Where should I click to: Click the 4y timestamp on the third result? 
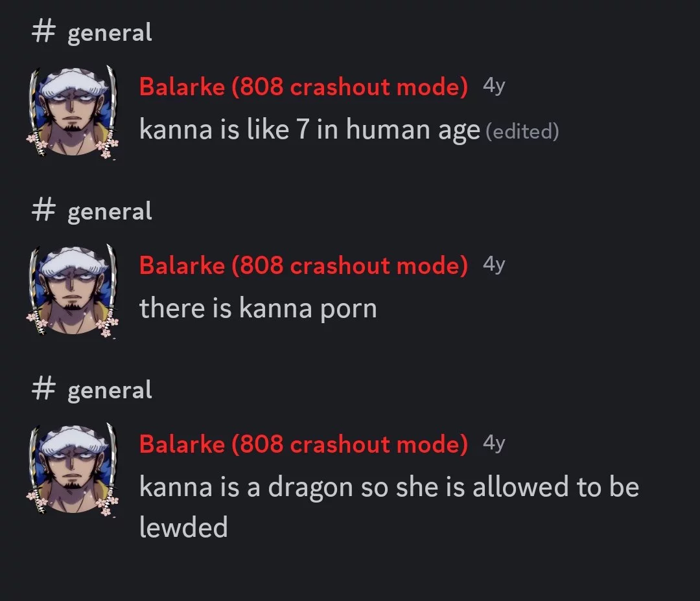click(x=494, y=443)
